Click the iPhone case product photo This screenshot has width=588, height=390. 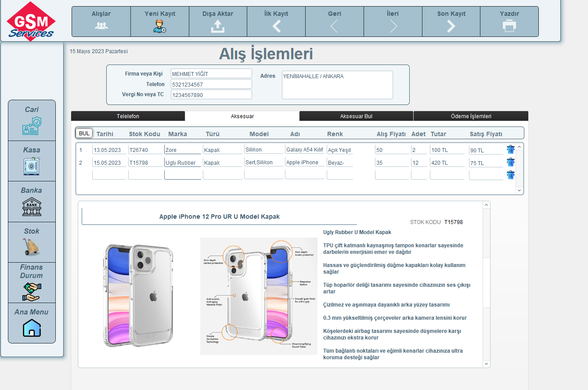click(139, 296)
